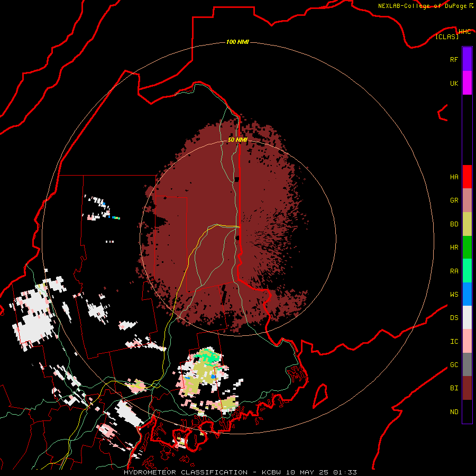
Task: Click the RF purple legend swatch
Action: pyautogui.click(x=467, y=59)
